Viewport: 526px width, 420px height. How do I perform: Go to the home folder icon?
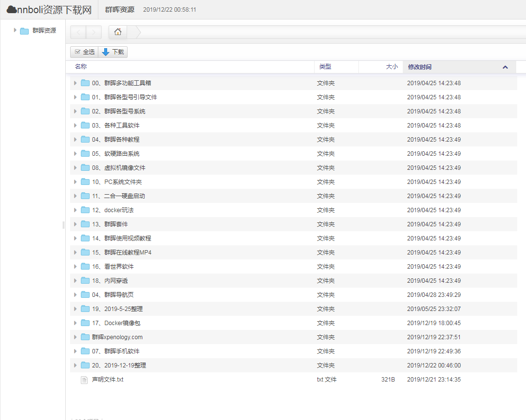click(118, 32)
